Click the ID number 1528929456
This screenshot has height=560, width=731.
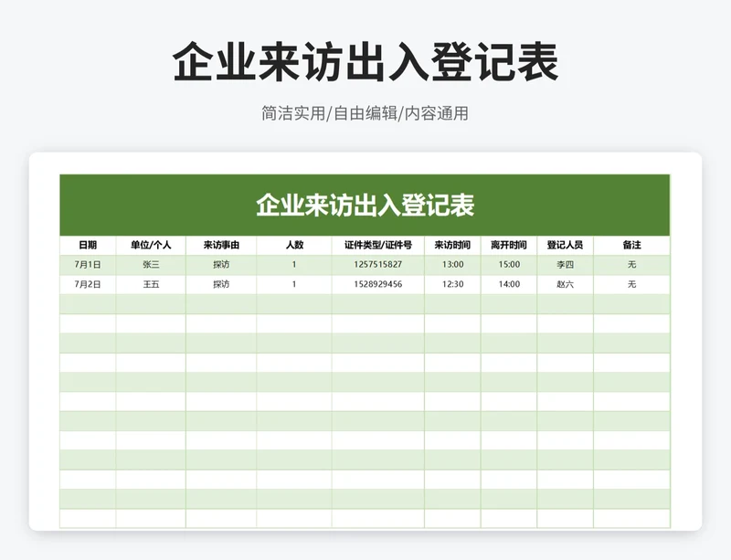coord(378,284)
